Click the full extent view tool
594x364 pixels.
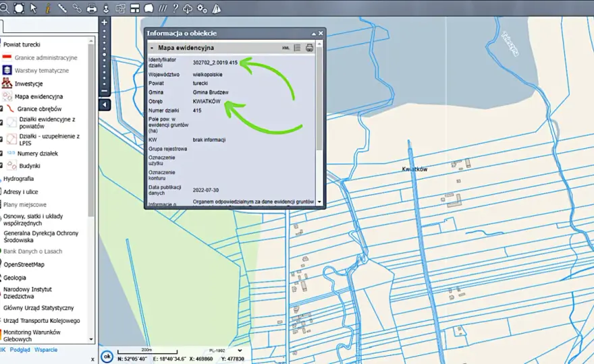pos(19,8)
